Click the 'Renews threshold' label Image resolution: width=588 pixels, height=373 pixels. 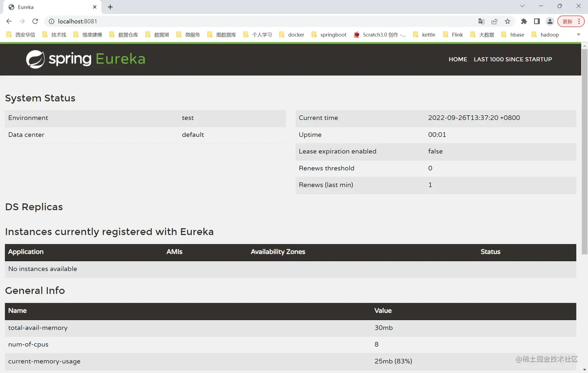coord(327,168)
